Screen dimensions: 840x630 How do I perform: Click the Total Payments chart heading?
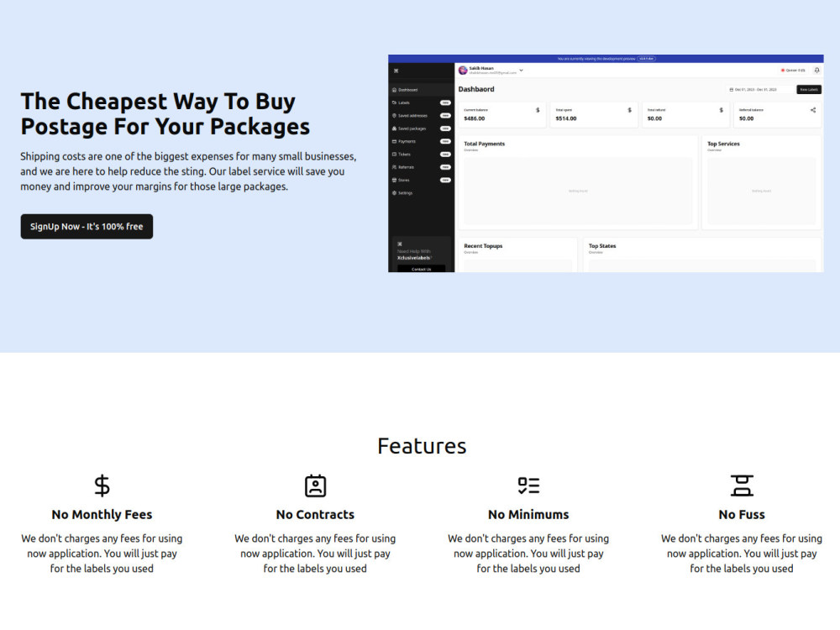coord(485,144)
